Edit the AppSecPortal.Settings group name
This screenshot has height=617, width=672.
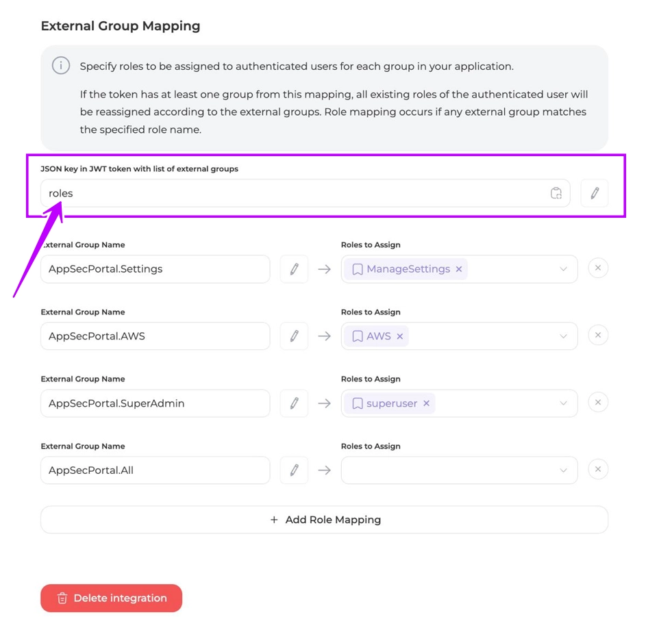pos(294,269)
